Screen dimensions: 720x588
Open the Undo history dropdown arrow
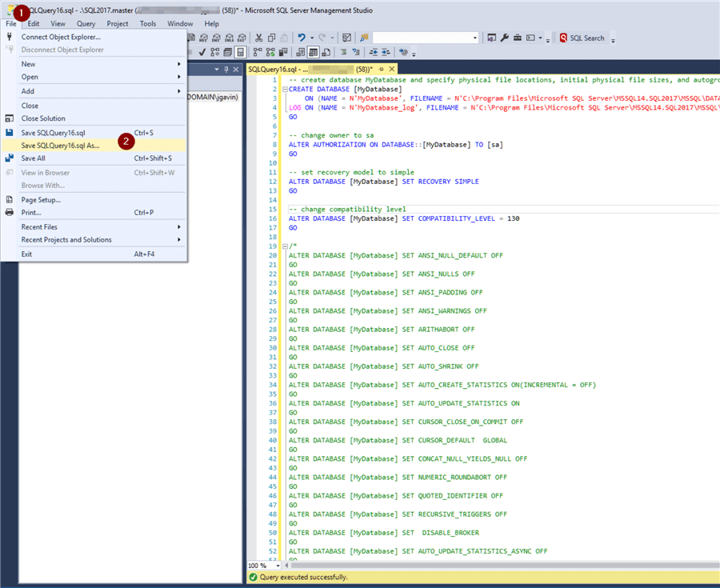point(312,38)
